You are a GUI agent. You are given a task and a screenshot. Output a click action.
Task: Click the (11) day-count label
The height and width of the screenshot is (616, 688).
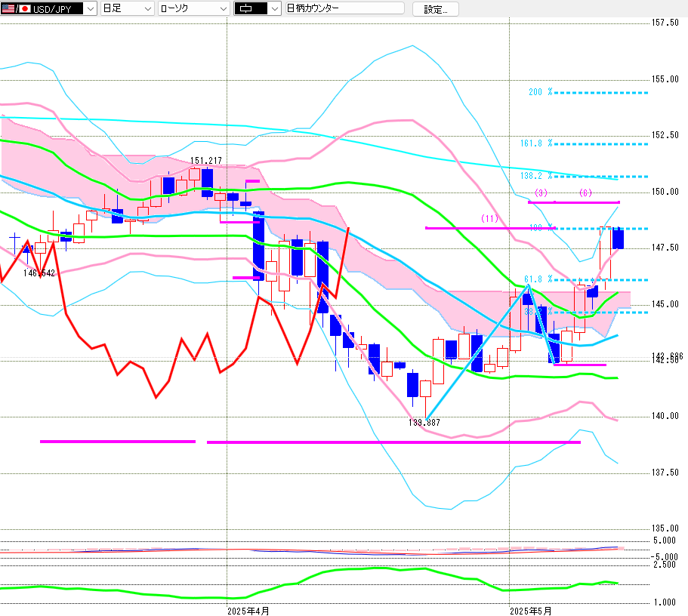coord(489,218)
